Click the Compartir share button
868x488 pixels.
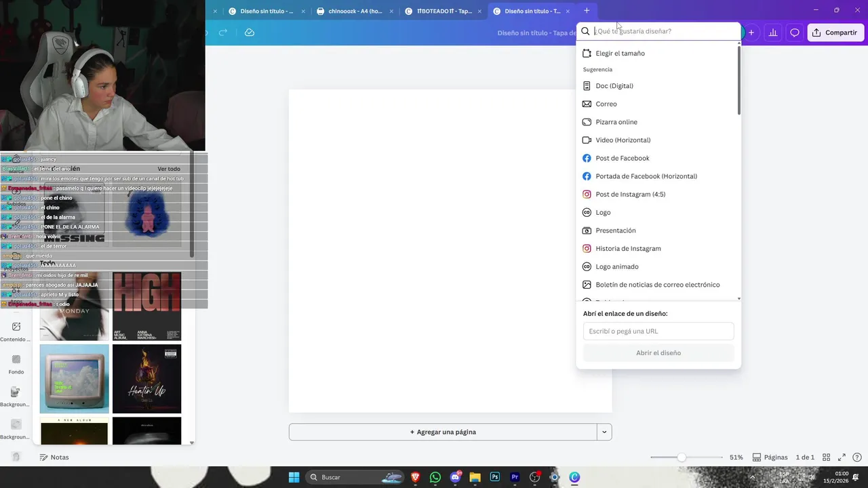(x=835, y=33)
